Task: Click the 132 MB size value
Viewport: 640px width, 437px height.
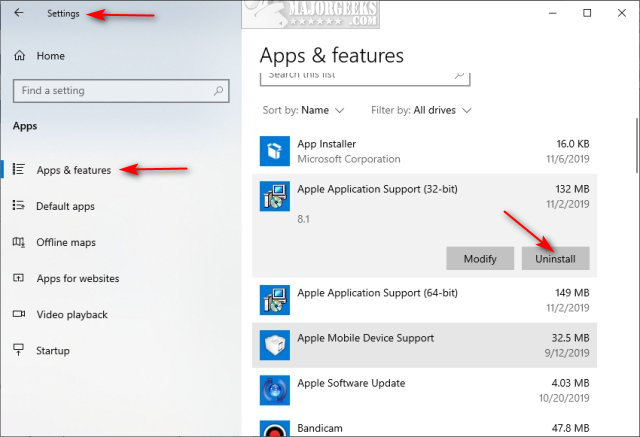Action: click(572, 189)
